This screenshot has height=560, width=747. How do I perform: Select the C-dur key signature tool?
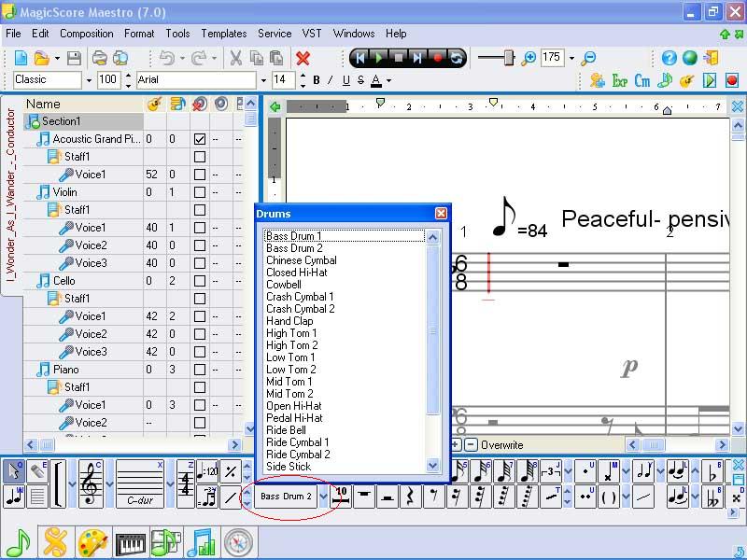click(x=139, y=483)
